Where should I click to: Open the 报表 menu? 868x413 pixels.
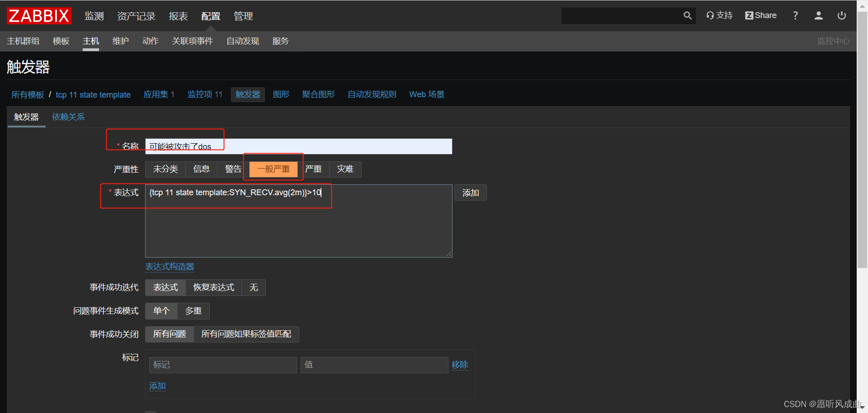178,16
